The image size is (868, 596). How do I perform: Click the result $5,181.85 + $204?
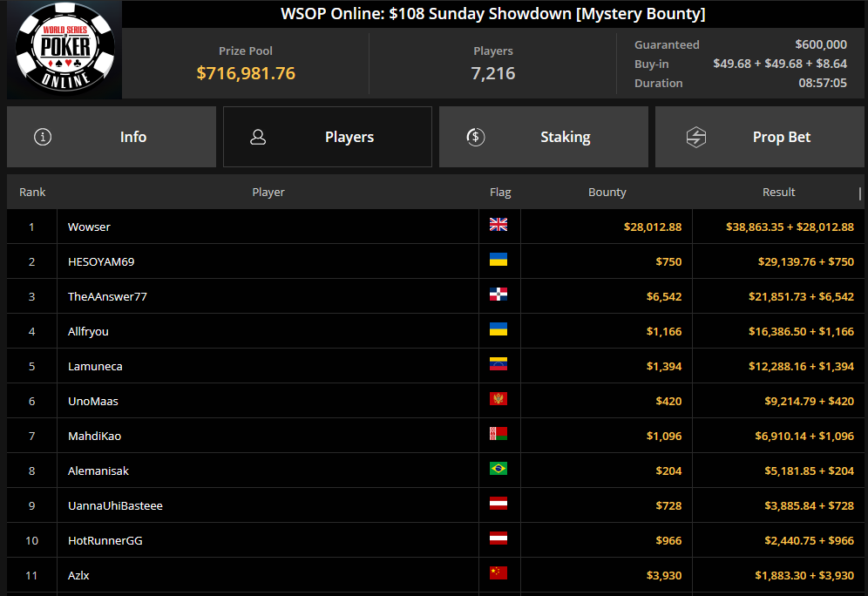(x=810, y=471)
